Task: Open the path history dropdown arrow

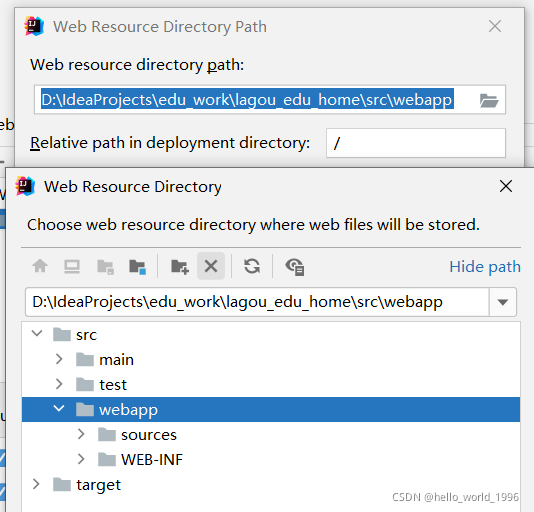Action: pyautogui.click(x=503, y=302)
